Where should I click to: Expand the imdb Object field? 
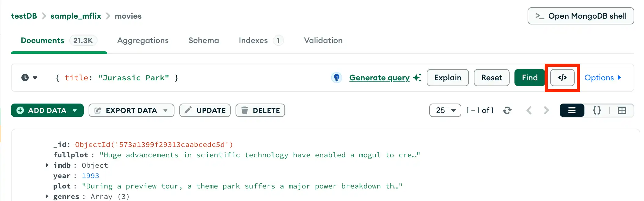pyautogui.click(x=47, y=165)
